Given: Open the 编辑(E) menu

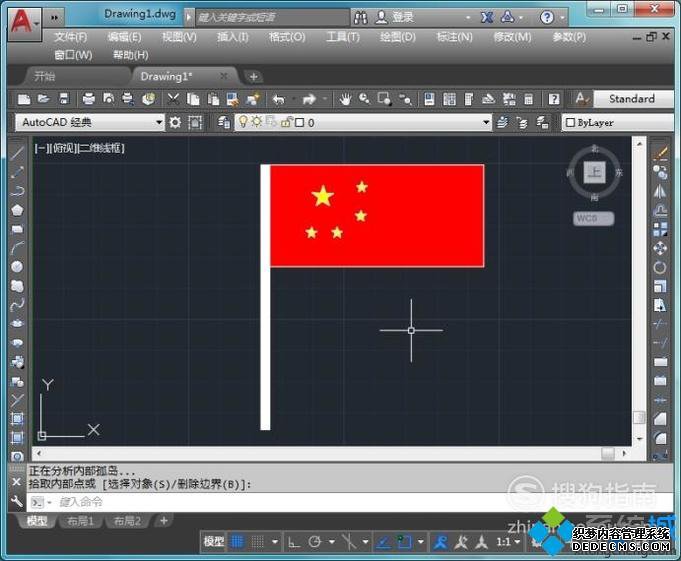Looking at the screenshot, I should (124, 37).
